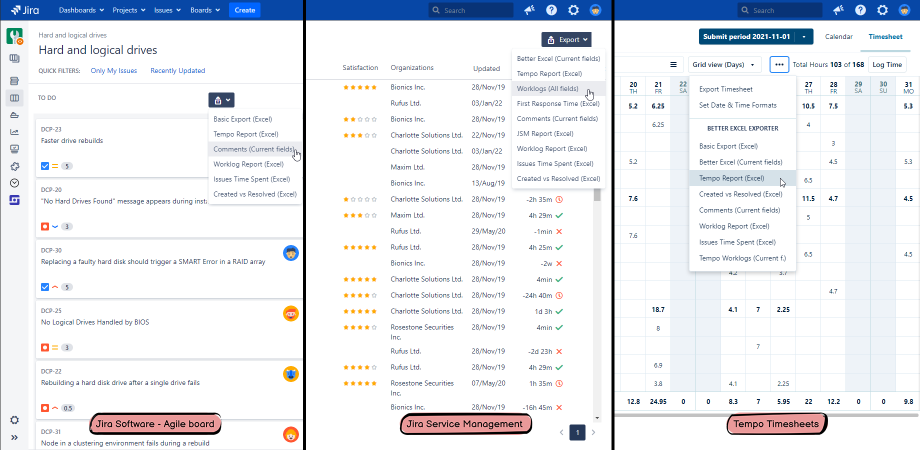920x450 pixels.
Task: Open the user avatar in the Service Management header
Action: (596, 10)
